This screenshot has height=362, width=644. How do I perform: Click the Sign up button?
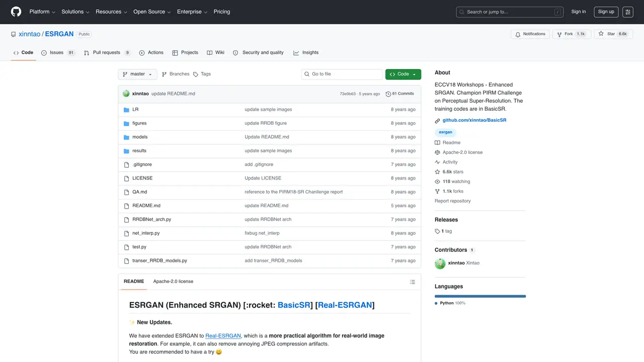coord(606,12)
